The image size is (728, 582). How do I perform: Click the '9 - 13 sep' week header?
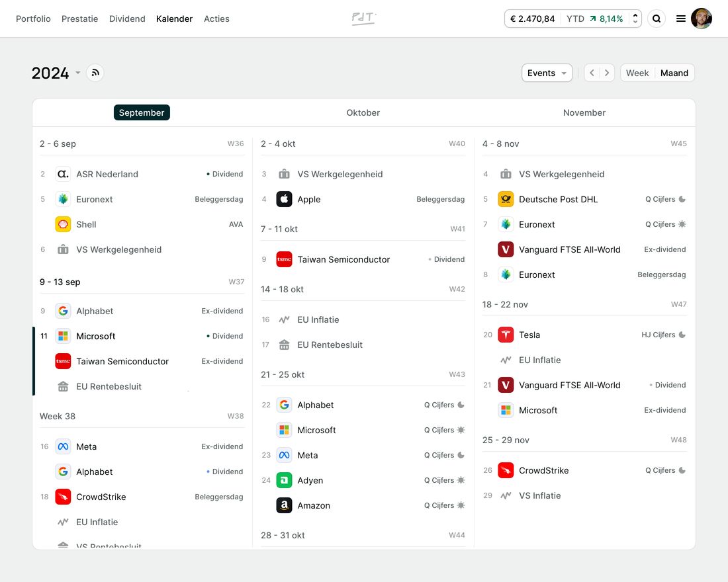(x=60, y=282)
